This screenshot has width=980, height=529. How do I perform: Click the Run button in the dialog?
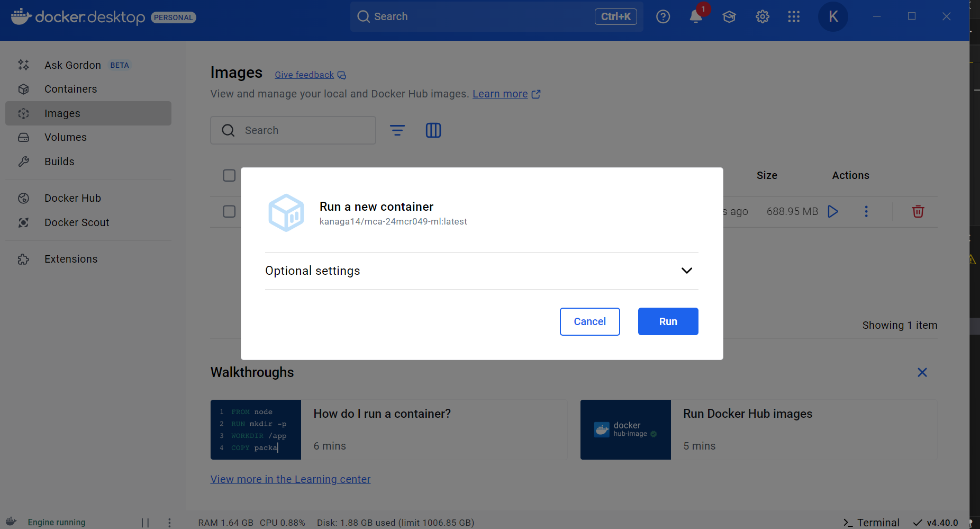[x=668, y=321]
